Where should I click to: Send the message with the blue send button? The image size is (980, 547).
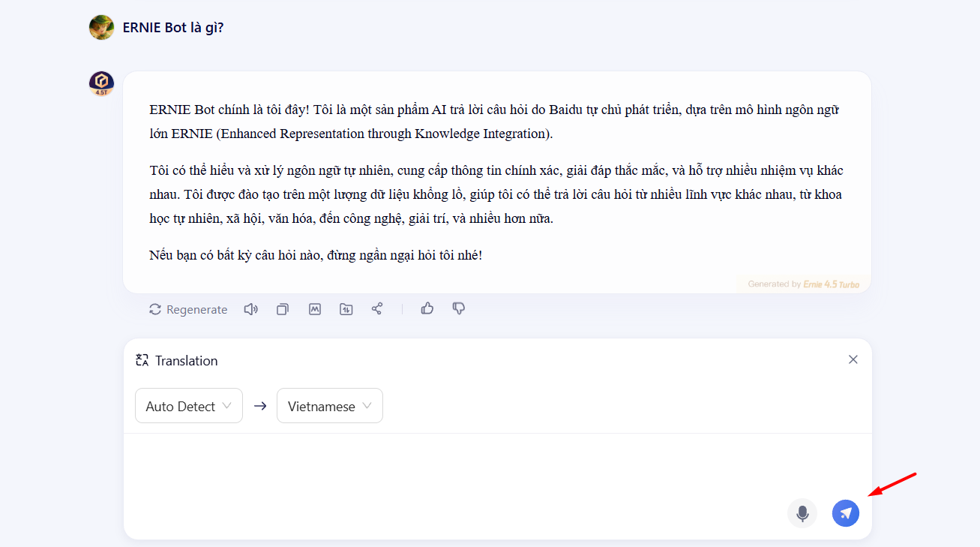[846, 513]
